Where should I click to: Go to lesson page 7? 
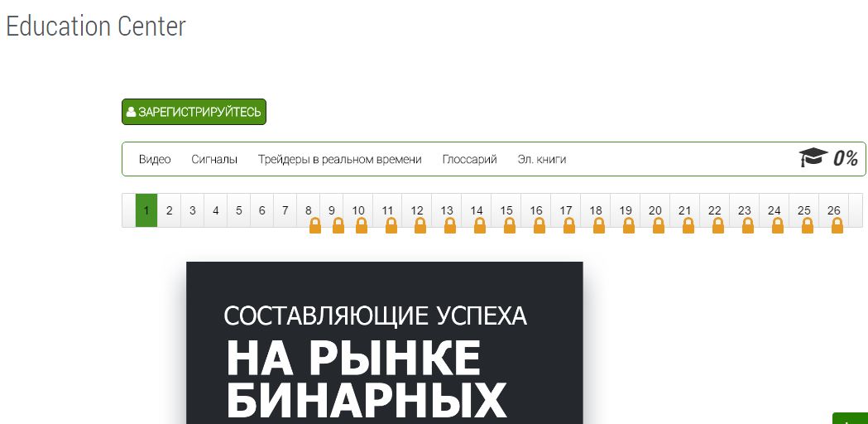pos(285,210)
